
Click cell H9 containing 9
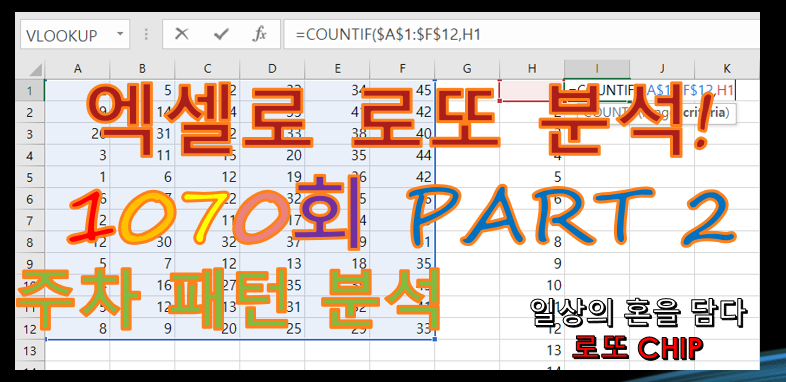point(532,264)
